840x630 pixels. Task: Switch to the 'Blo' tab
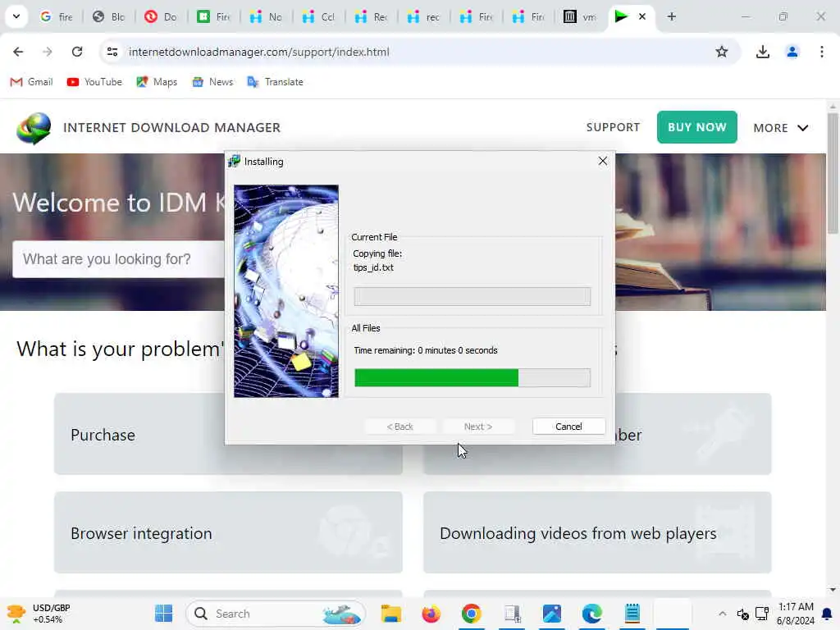tap(109, 16)
